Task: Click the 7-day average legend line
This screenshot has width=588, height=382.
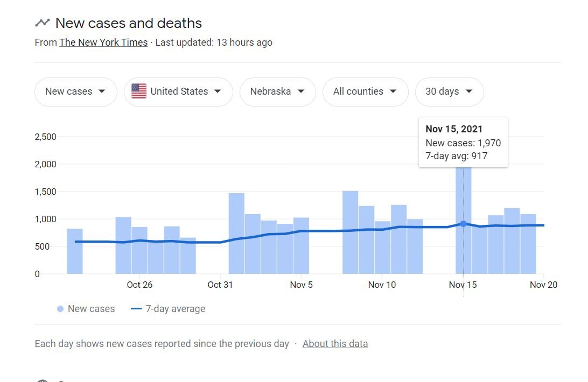Action: point(136,309)
